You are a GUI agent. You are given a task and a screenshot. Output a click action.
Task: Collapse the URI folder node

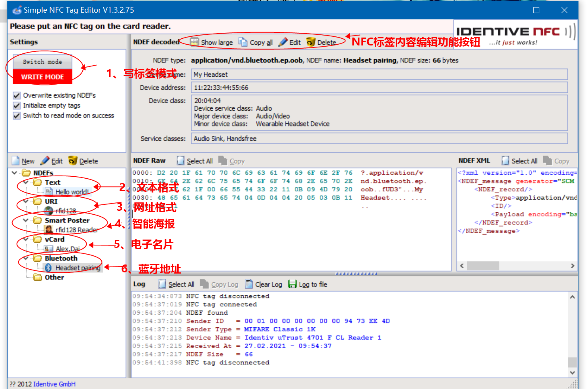tap(26, 201)
